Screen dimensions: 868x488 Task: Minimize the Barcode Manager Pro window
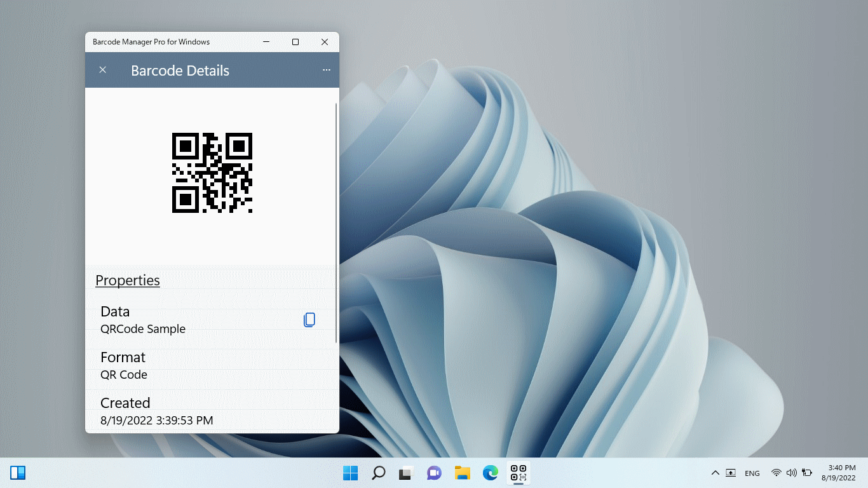[x=266, y=42]
